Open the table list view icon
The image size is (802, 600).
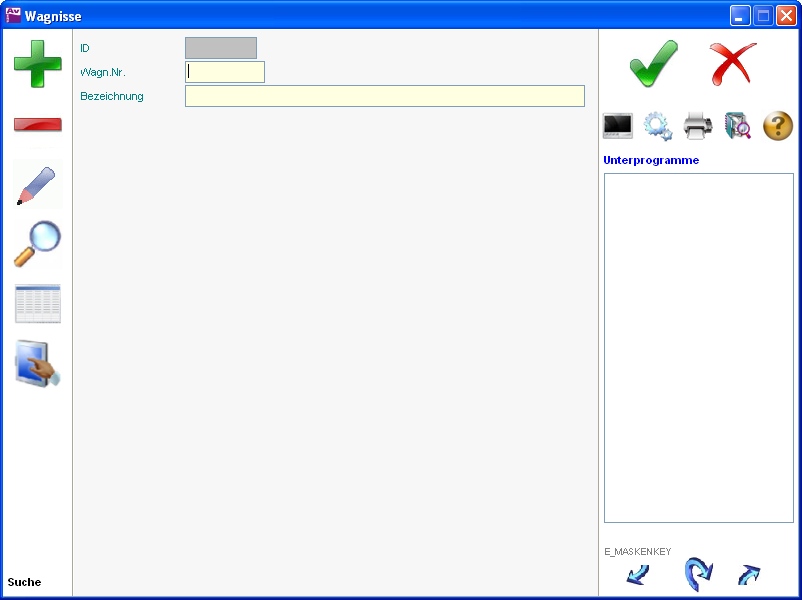[x=37, y=304]
